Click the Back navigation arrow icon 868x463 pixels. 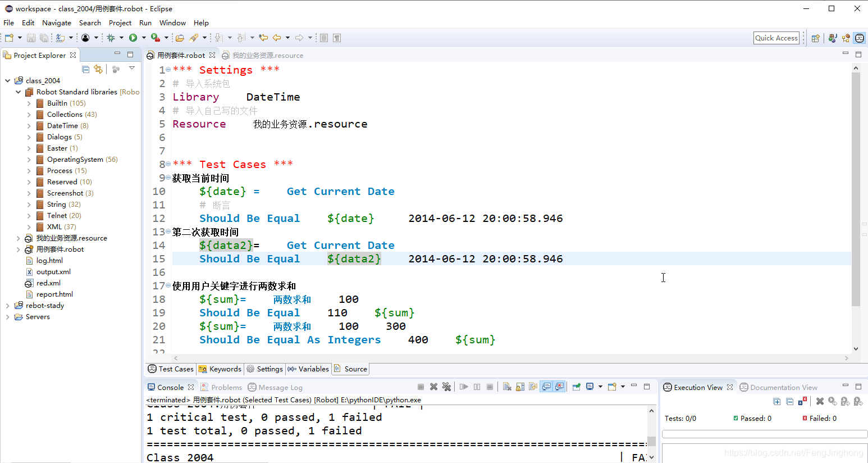point(277,38)
